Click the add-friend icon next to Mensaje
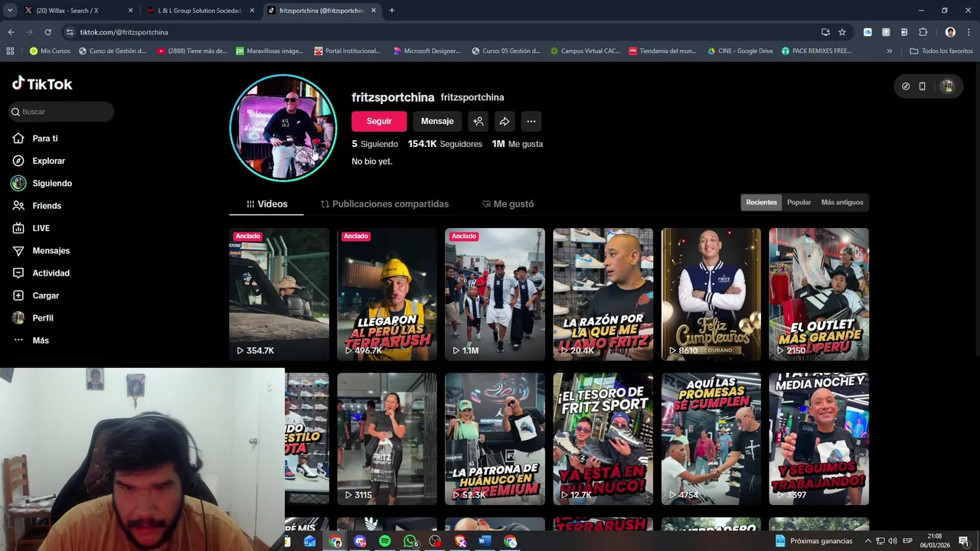 pos(478,121)
